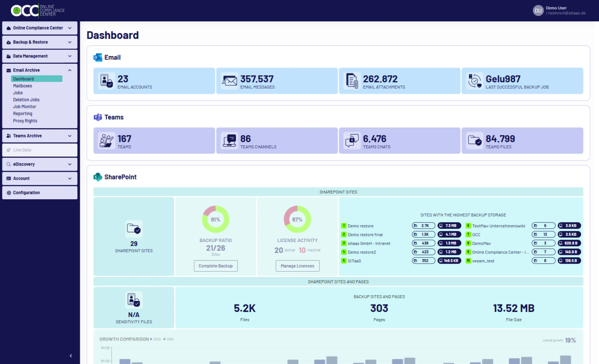Open Mailboxes under Email Archive

pyautogui.click(x=23, y=86)
